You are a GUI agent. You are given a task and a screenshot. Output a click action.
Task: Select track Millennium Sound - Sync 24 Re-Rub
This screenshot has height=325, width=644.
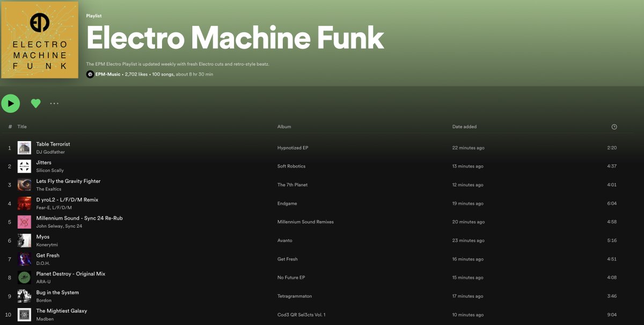point(79,218)
